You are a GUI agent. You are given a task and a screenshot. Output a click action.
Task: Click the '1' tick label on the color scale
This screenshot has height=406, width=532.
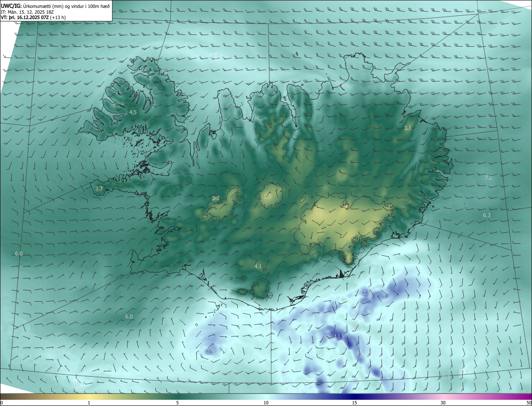(x=89, y=403)
